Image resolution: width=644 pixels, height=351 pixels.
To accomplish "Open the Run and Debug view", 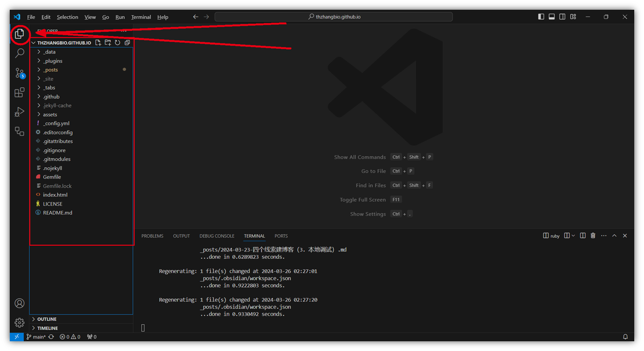I will click(x=20, y=112).
